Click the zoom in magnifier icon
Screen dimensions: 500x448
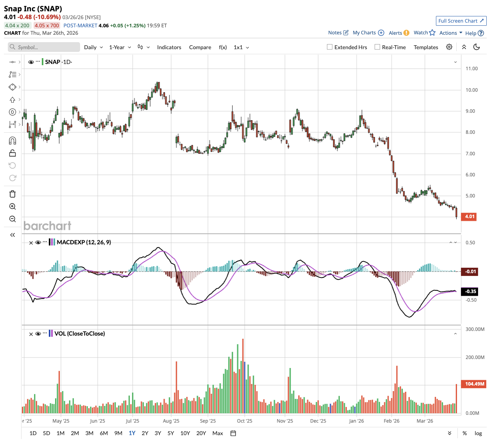pos(12,206)
